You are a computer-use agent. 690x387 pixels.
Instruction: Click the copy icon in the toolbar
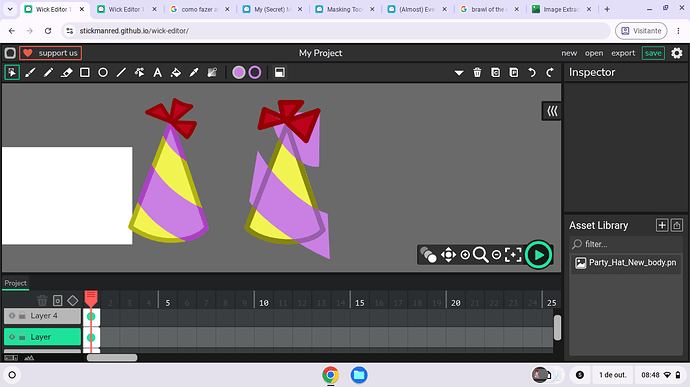pyautogui.click(x=495, y=72)
